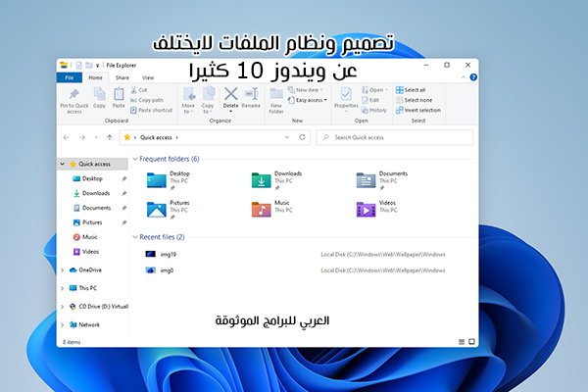Click Copy path in the ribbon

(147, 100)
